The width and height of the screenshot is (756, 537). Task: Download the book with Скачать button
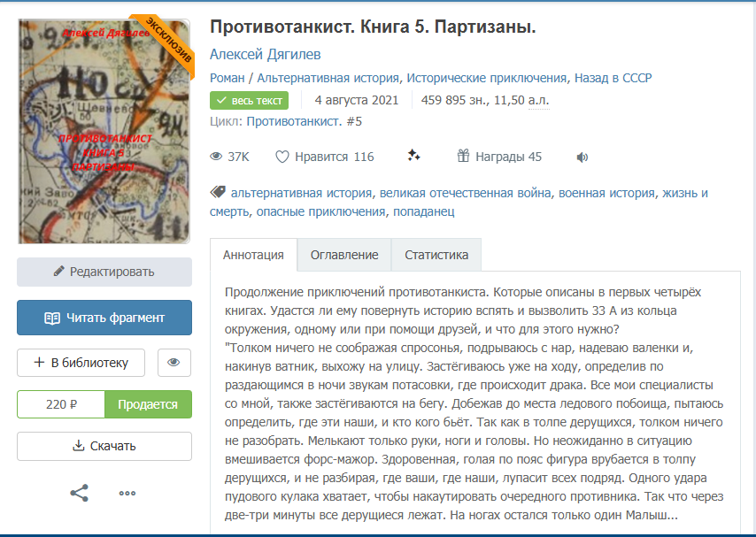click(x=104, y=446)
